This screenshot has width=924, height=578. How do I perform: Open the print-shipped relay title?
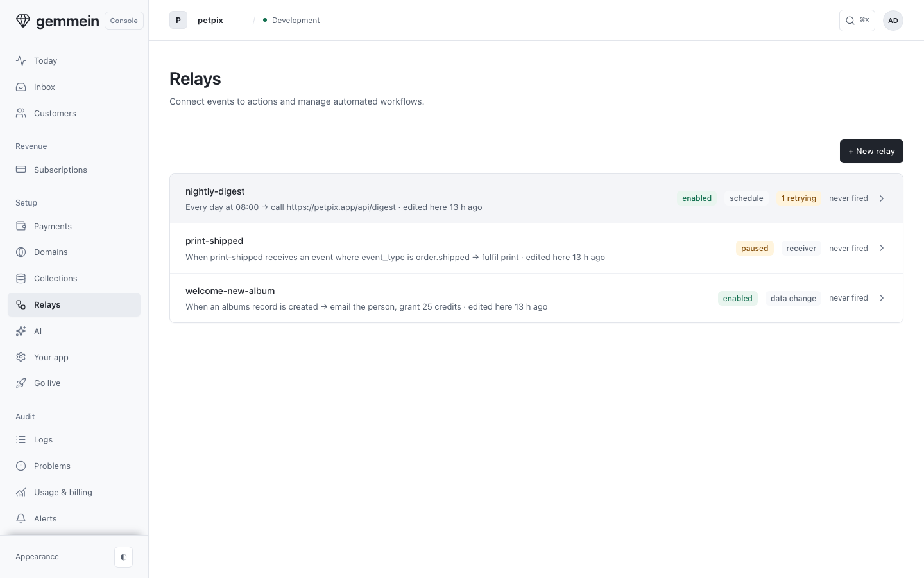tap(214, 241)
